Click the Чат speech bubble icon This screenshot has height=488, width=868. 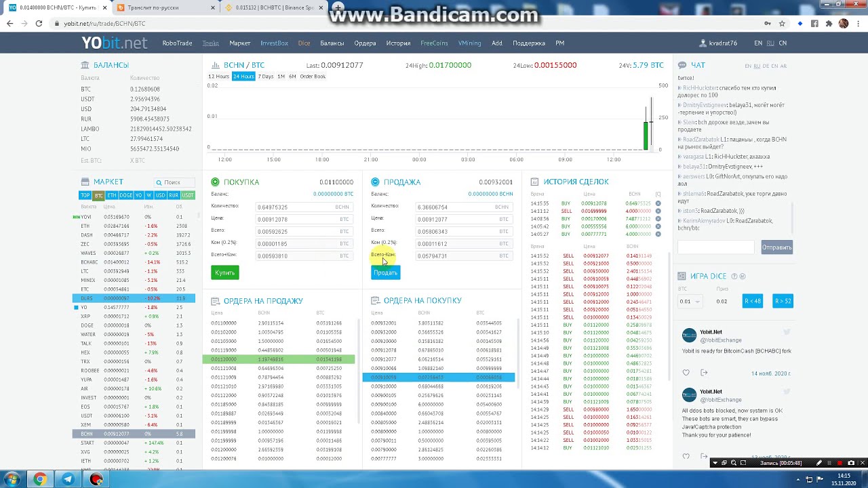[682, 65]
